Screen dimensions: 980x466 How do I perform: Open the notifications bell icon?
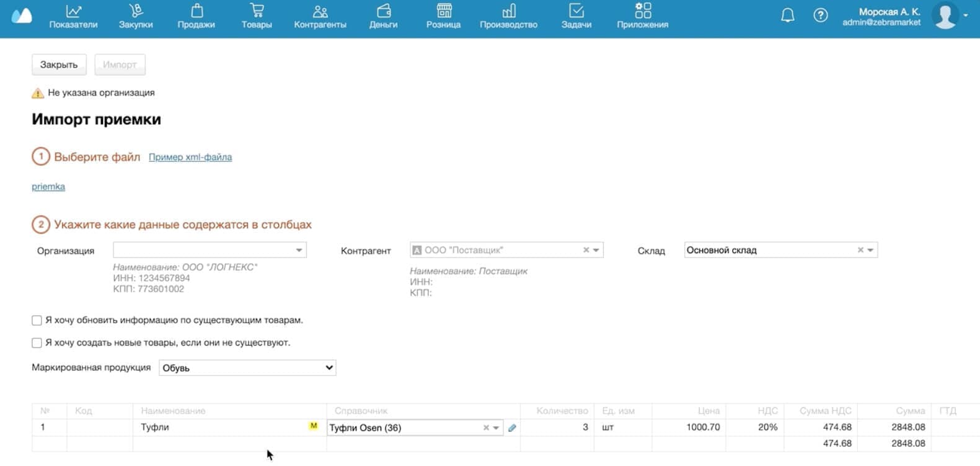787,16
